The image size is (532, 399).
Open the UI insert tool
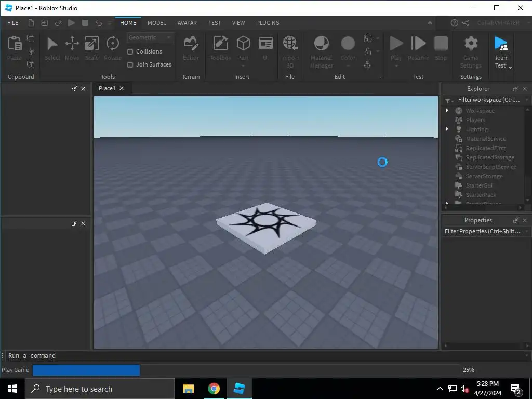[265, 44]
